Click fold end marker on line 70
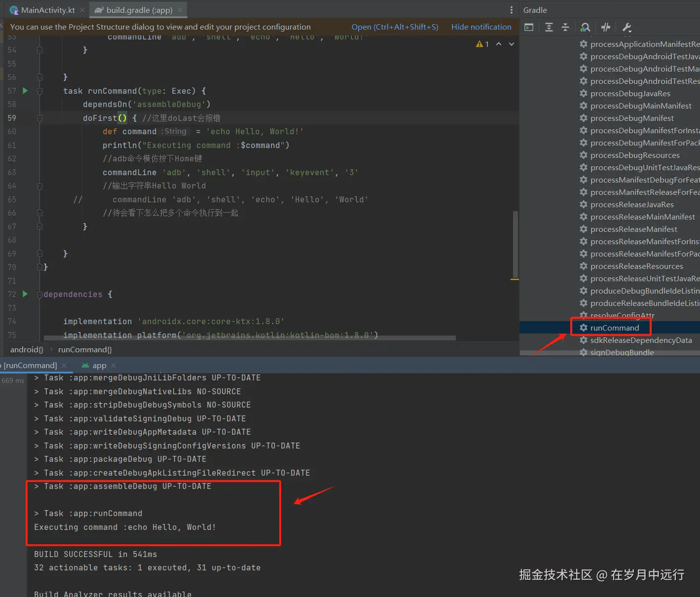Image resolution: width=700 pixels, height=597 pixels. [x=40, y=267]
